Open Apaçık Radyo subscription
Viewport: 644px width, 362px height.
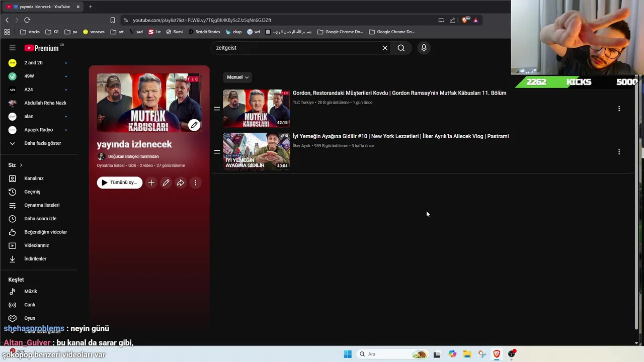point(39,130)
